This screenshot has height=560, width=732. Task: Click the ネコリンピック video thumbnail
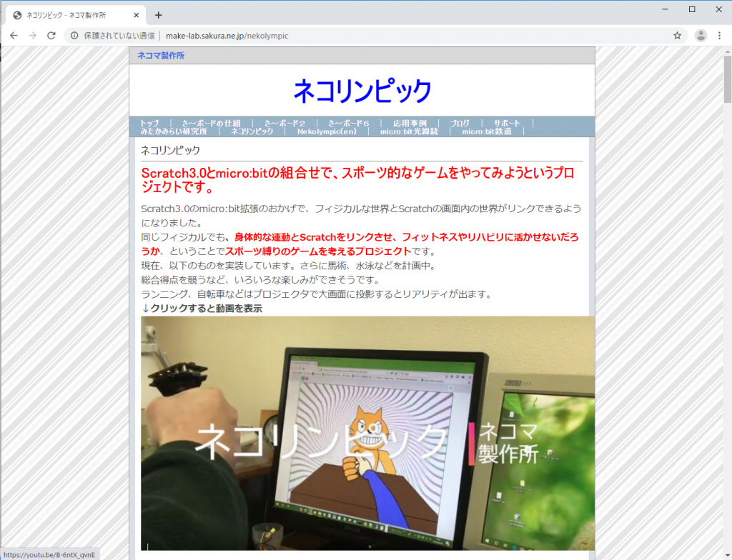pyautogui.click(x=367, y=432)
